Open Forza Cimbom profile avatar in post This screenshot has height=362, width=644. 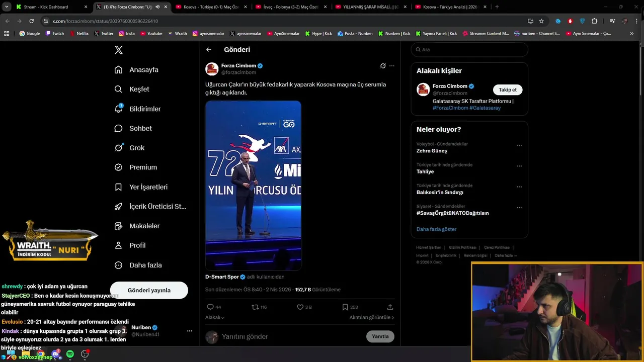click(x=212, y=69)
